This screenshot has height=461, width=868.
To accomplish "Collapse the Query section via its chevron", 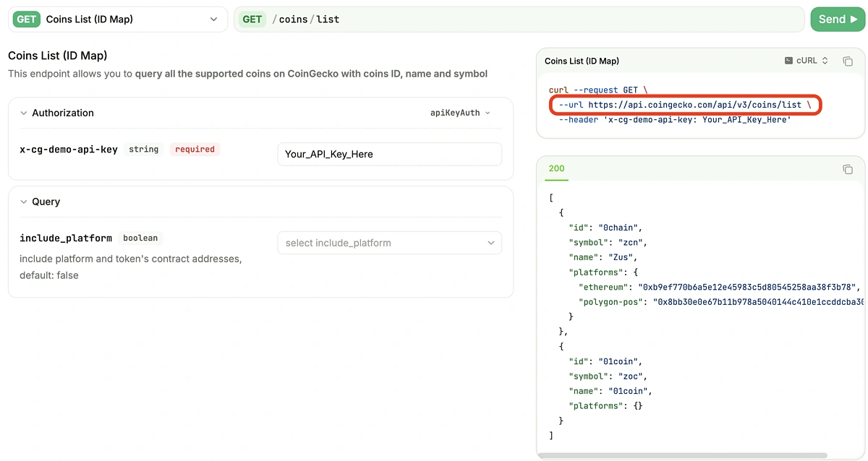I will click(23, 202).
